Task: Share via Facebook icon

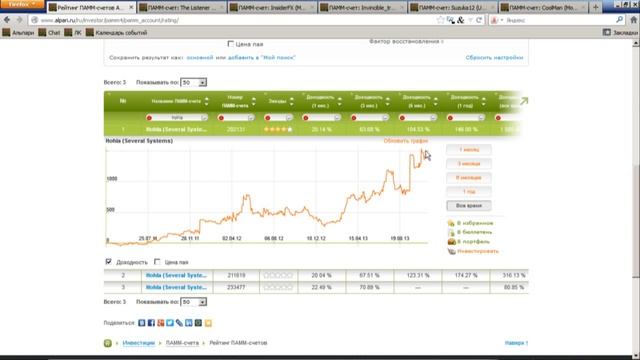Action: (151, 323)
